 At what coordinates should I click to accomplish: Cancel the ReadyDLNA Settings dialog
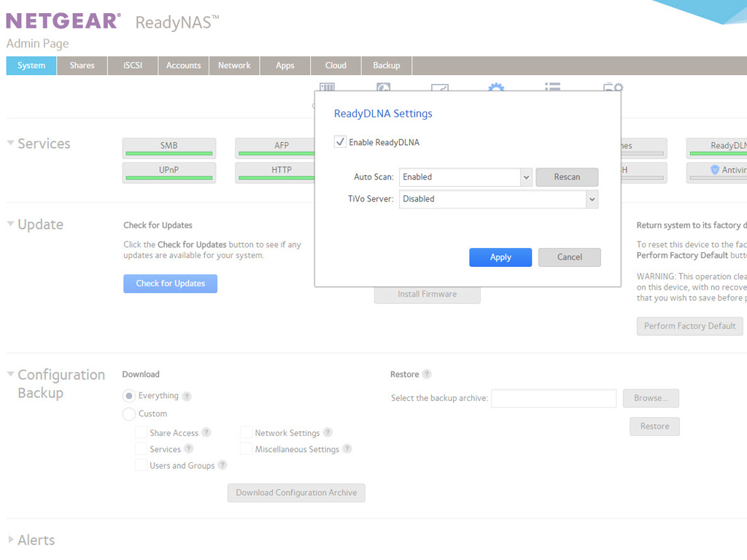(x=569, y=257)
